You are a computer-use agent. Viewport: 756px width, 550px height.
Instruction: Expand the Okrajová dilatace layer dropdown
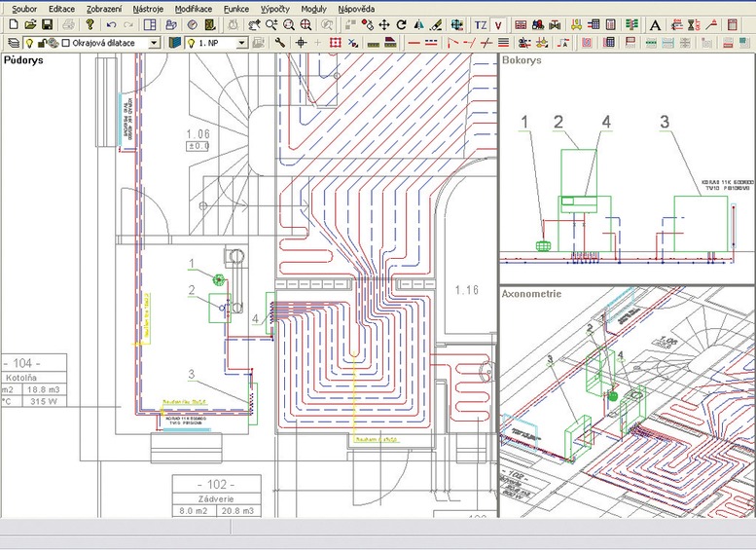point(154,43)
